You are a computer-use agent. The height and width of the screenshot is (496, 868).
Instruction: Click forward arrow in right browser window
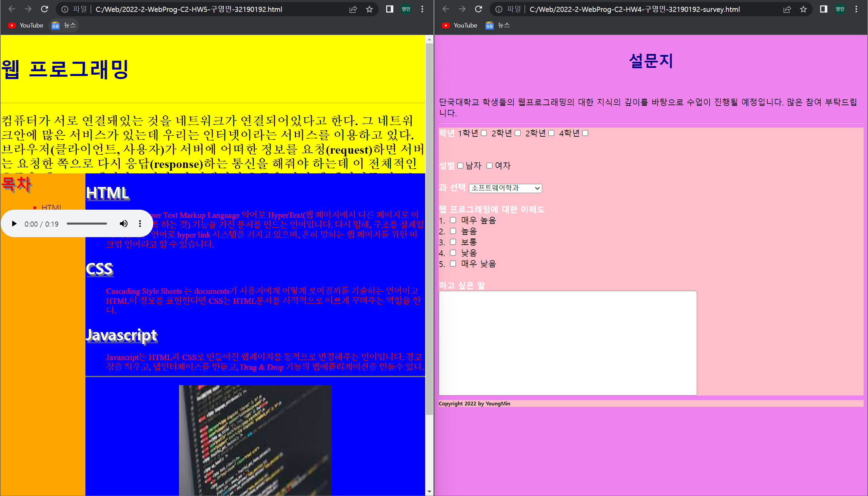(462, 9)
